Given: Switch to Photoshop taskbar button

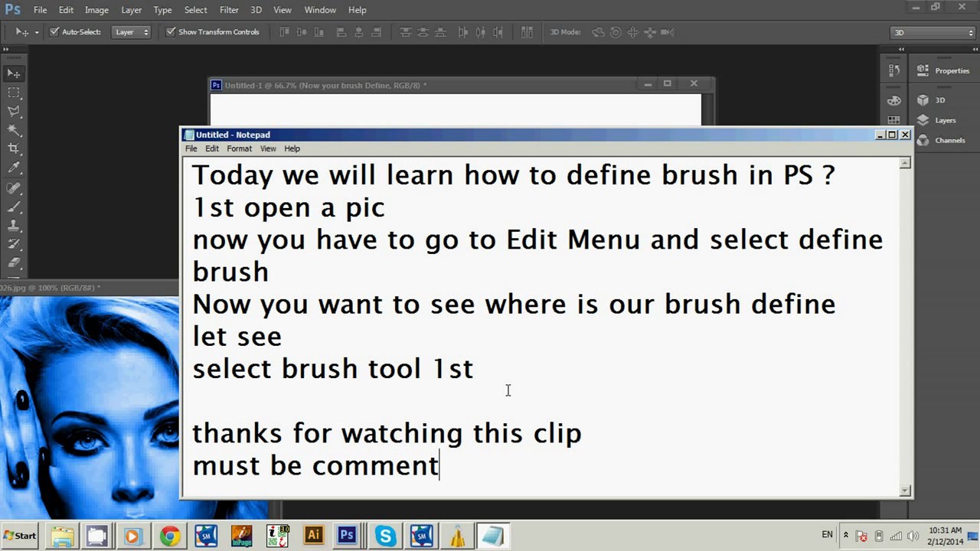Looking at the screenshot, I should click(x=348, y=536).
